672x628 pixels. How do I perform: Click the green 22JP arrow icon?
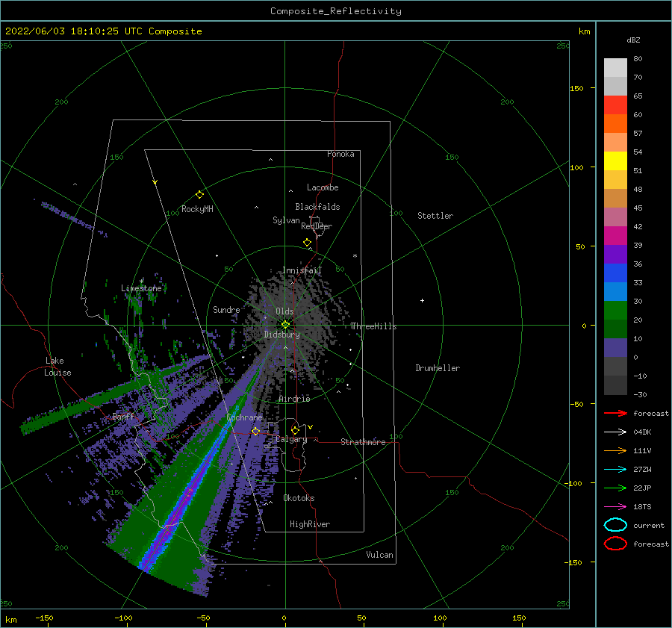pos(615,488)
